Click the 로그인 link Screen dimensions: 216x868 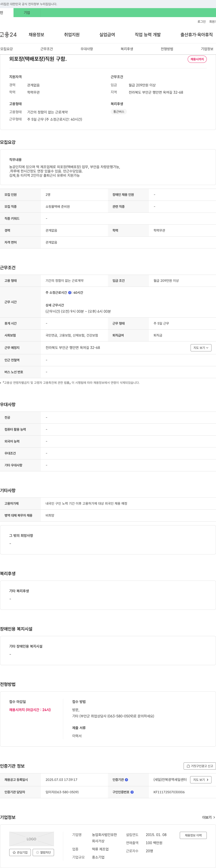pos(202,22)
